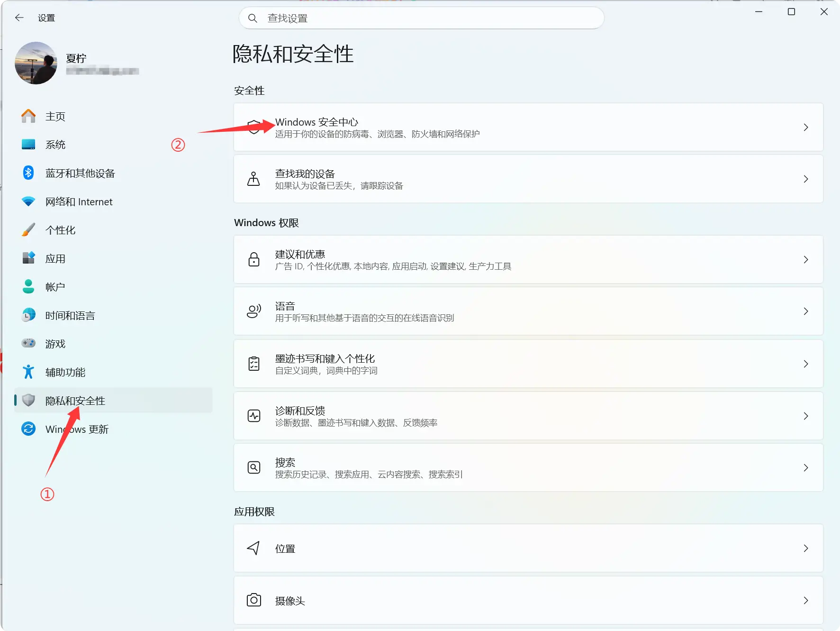Click the 摄像头 camera icon

tap(254, 600)
